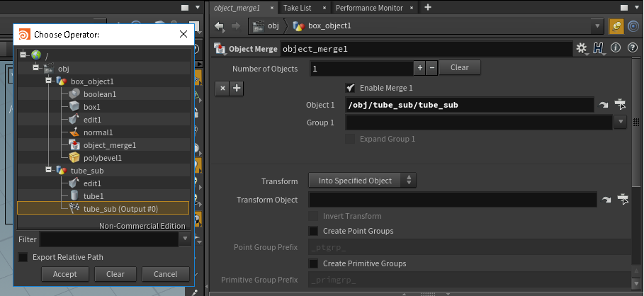Open the parameter gear settings menu

(x=582, y=48)
